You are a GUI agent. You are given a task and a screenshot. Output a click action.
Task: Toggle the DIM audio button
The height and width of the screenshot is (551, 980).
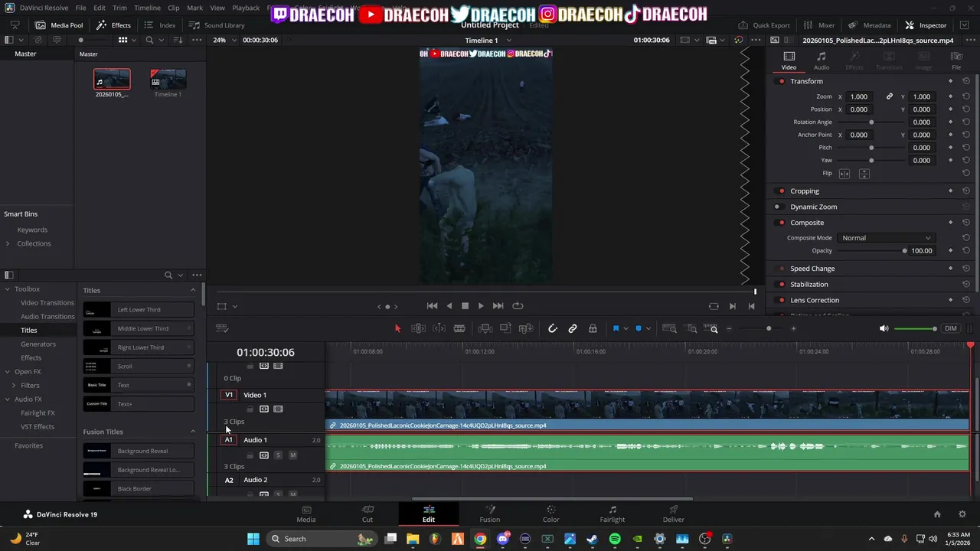coord(951,328)
